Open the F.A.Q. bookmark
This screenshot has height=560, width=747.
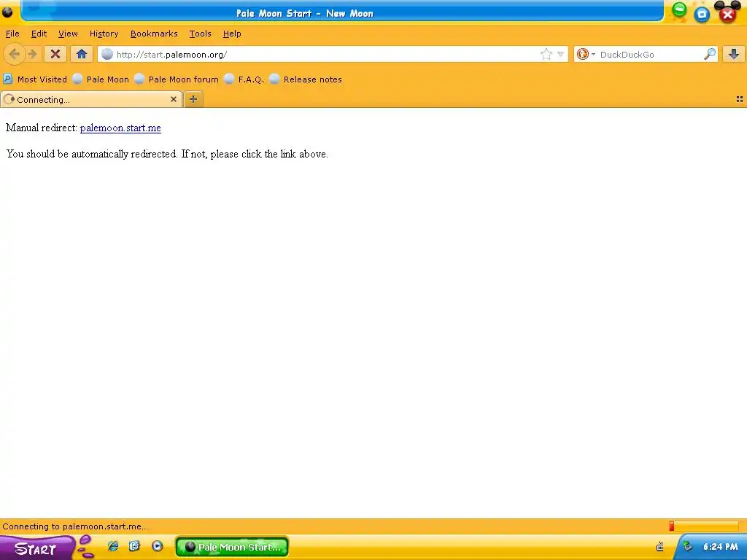(x=244, y=79)
